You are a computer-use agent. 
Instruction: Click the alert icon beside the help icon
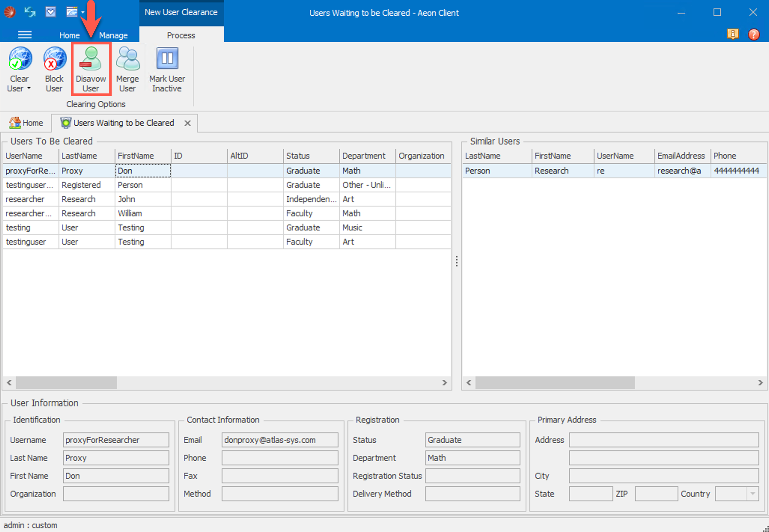click(x=733, y=34)
